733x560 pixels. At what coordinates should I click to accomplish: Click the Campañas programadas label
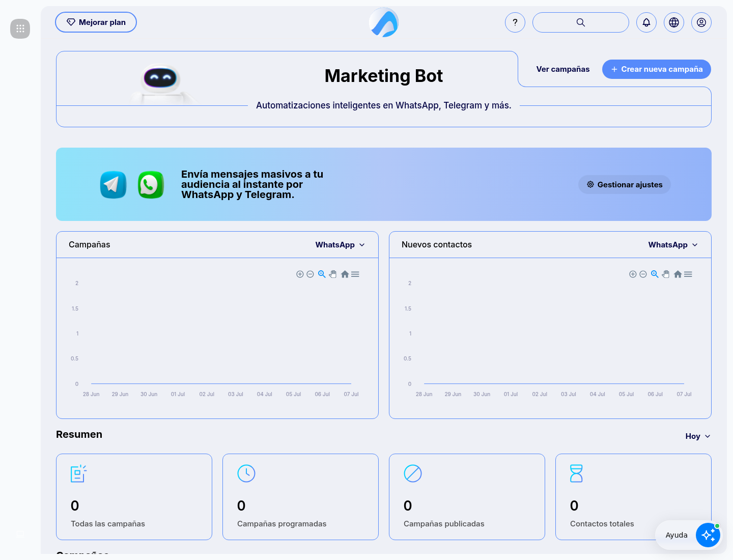[282, 524]
